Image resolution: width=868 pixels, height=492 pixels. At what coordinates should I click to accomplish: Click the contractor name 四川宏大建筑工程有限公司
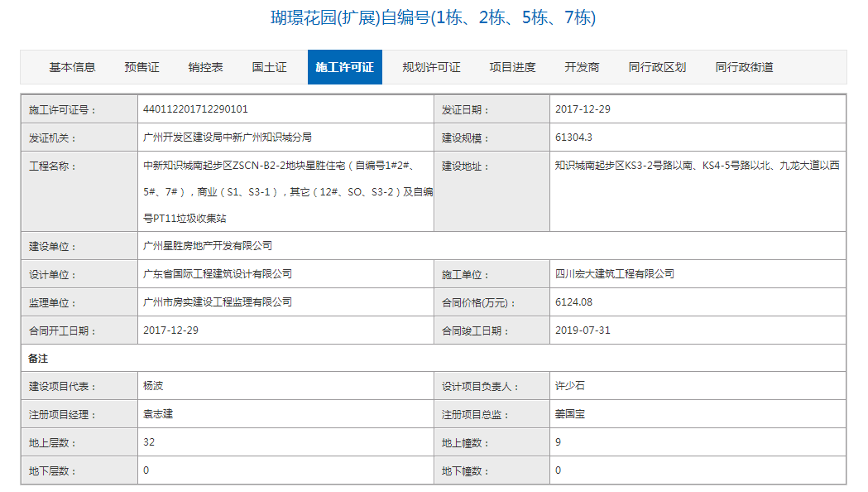[614, 274]
